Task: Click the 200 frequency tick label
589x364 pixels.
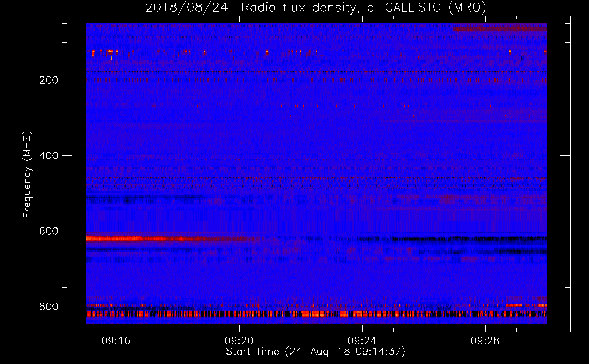Action: click(49, 80)
